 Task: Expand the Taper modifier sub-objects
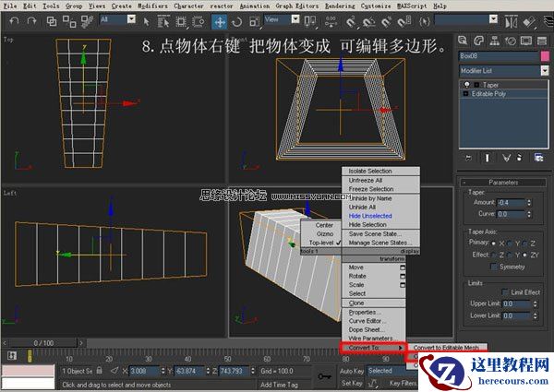(476, 85)
